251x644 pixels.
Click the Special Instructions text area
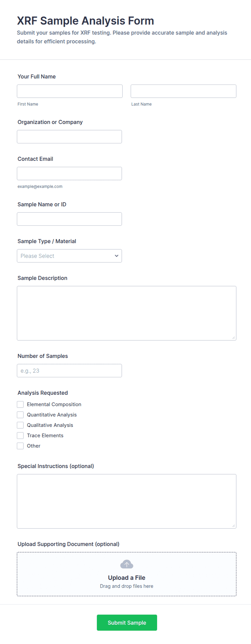[127, 501]
